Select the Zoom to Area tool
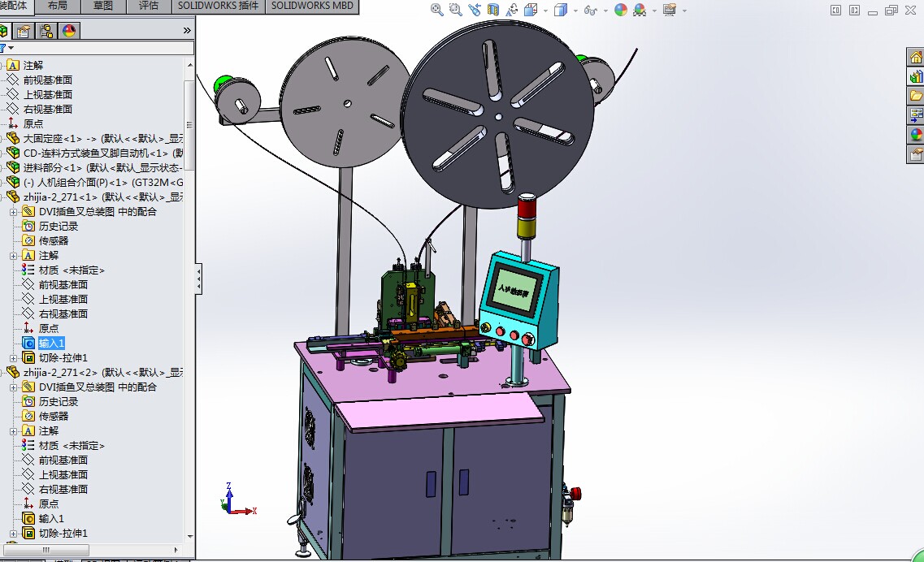Image resolution: width=924 pixels, height=562 pixels. 455,10
